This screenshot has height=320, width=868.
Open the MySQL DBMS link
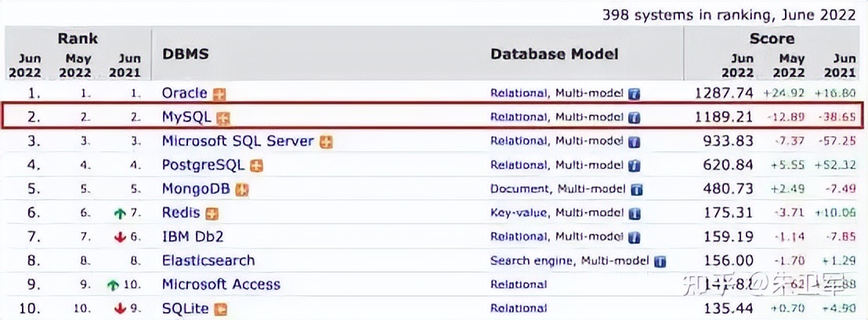(187, 118)
